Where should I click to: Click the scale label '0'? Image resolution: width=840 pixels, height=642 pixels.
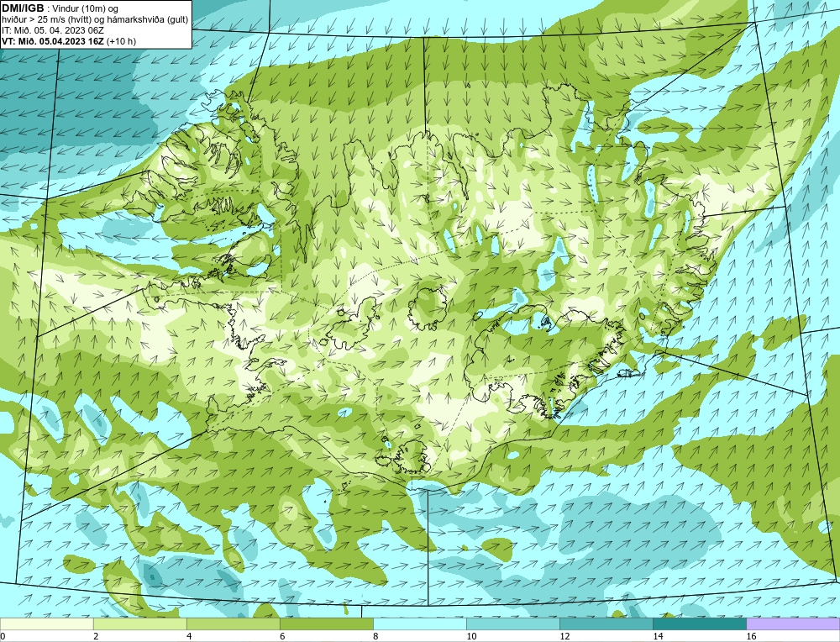pos(3,636)
